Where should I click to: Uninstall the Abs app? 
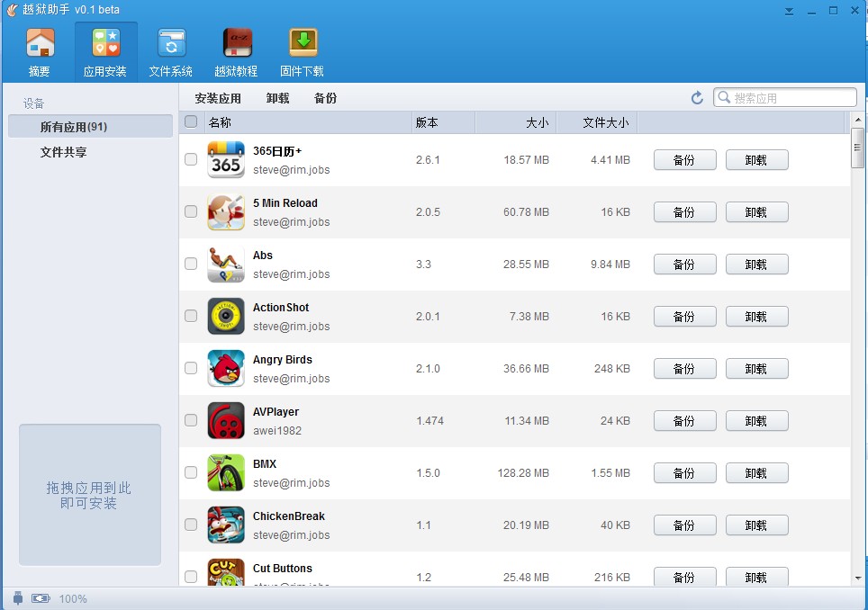pyautogui.click(x=756, y=265)
